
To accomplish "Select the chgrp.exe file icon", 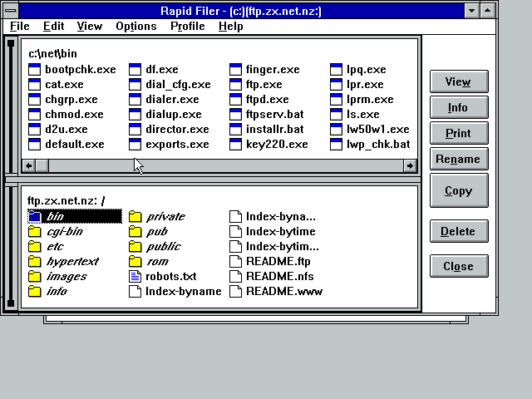I will click(x=34, y=99).
